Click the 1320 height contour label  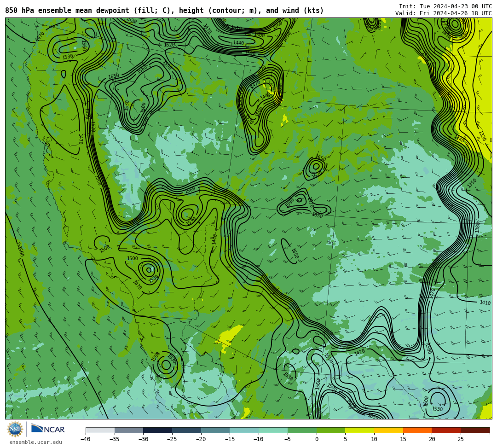(x=482, y=136)
